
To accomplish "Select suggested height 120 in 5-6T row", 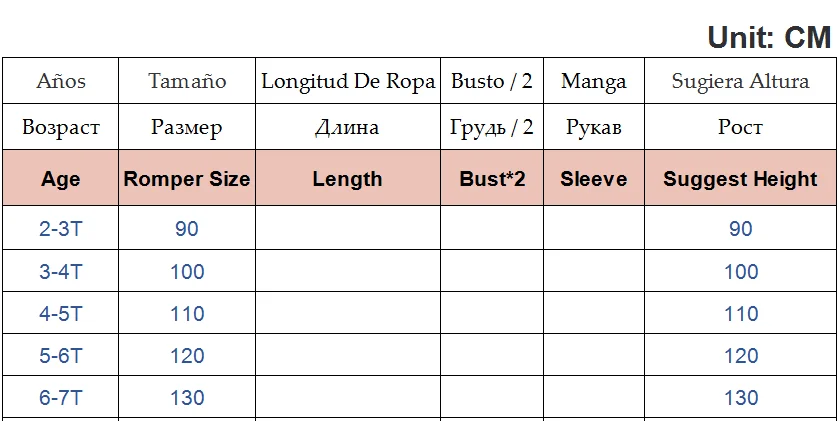I will point(740,355).
